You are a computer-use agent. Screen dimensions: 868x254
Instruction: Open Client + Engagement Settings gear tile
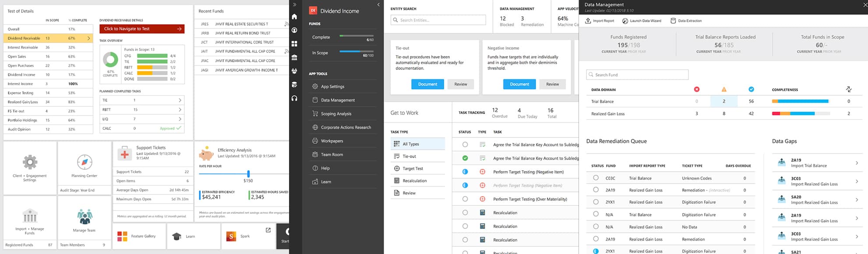(x=30, y=168)
